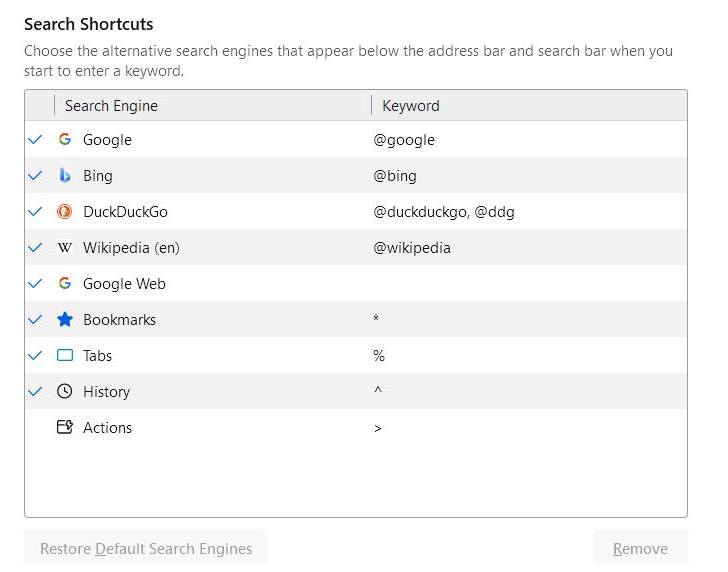Uncheck the Google search shortcut checkmark
Viewport: 728px width, 572px height.
[35, 139]
